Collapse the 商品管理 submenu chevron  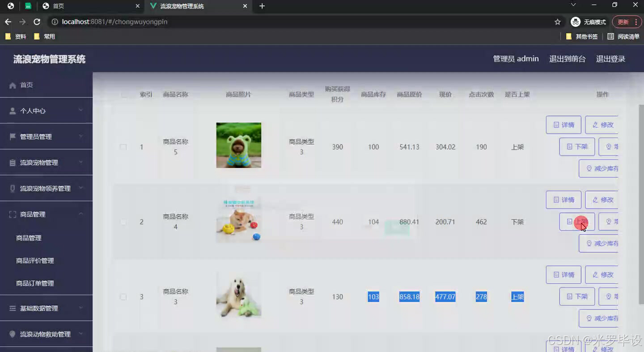tap(80, 214)
